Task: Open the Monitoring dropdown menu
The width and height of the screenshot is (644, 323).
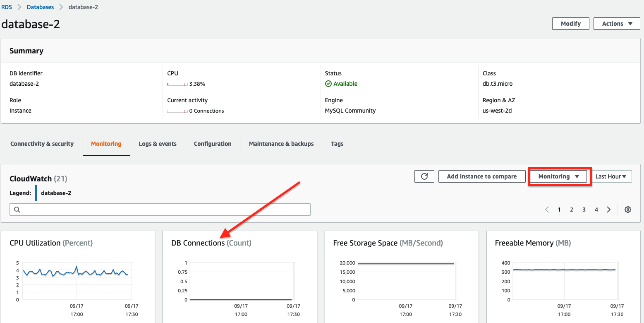Action: coord(558,176)
